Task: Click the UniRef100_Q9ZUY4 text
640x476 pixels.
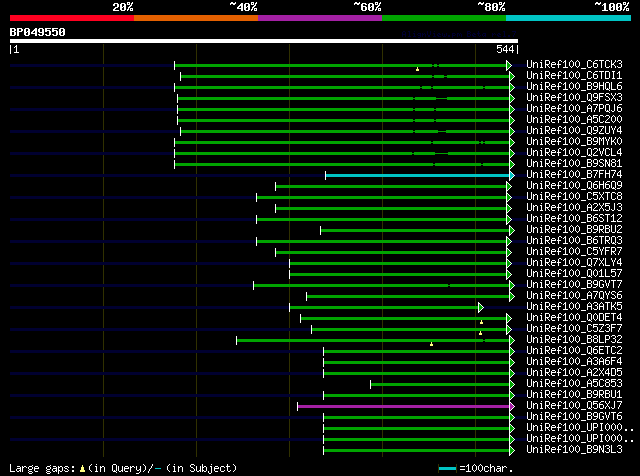Action: click(574, 131)
